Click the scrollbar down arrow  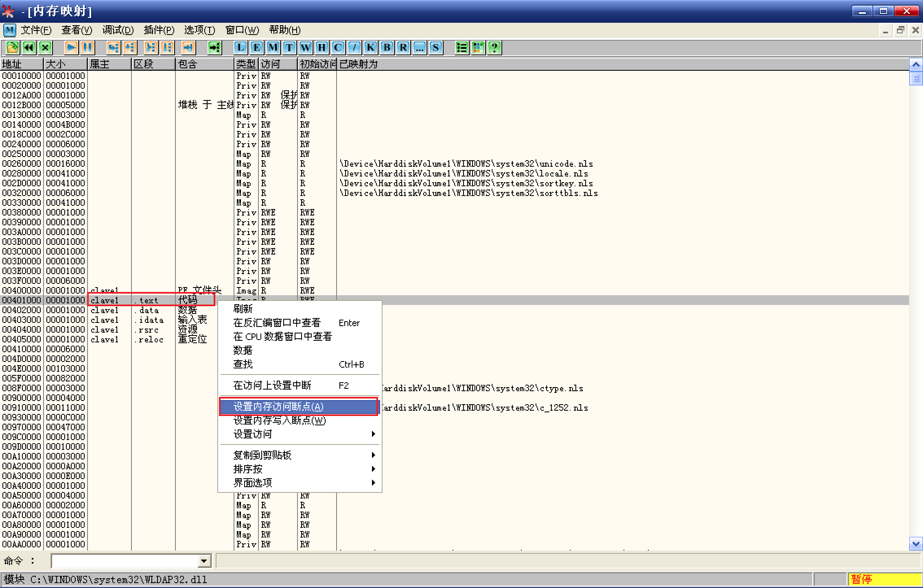click(916, 544)
